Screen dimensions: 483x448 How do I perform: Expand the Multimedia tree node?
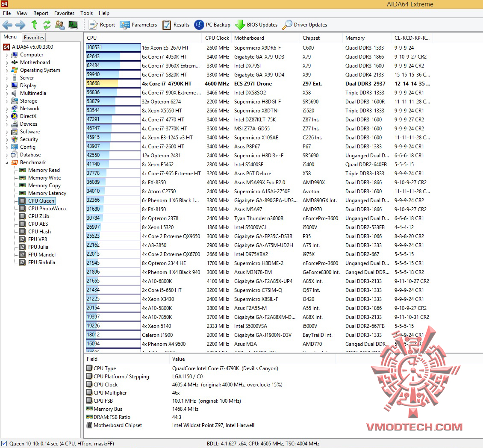pos(7,93)
